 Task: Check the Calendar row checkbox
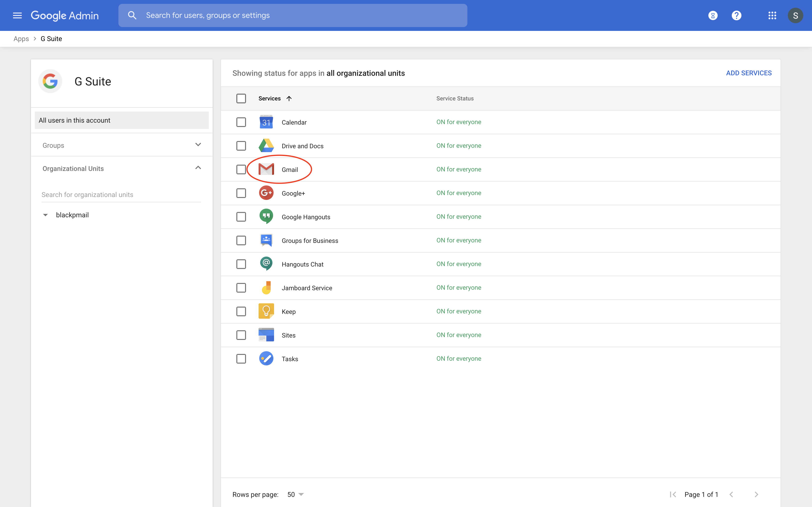coord(241,122)
